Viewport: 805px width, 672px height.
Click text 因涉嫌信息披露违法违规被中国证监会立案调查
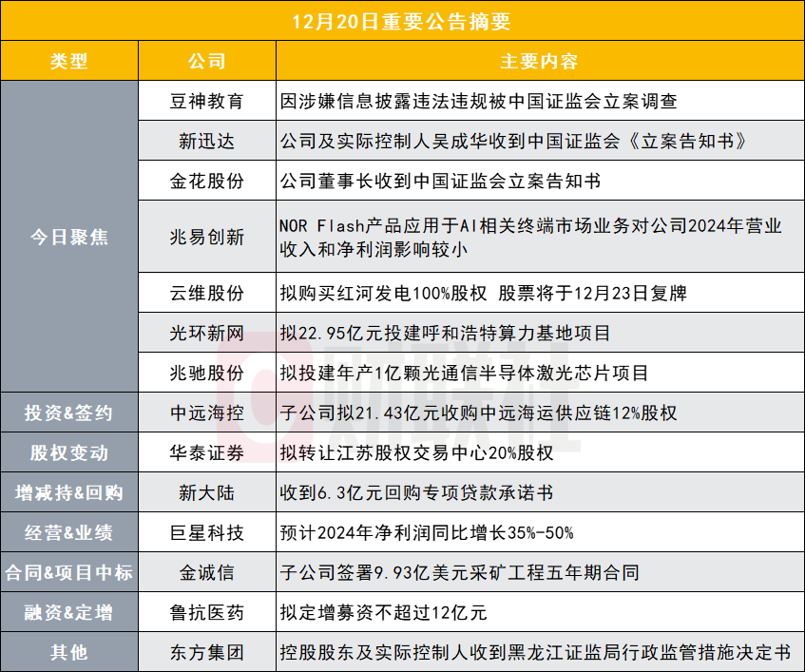(478, 101)
